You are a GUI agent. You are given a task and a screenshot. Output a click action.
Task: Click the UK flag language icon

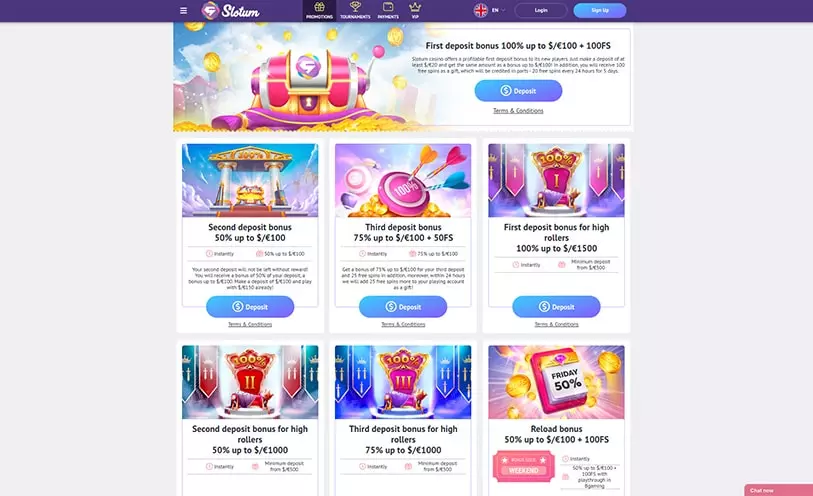coord(481,10)
